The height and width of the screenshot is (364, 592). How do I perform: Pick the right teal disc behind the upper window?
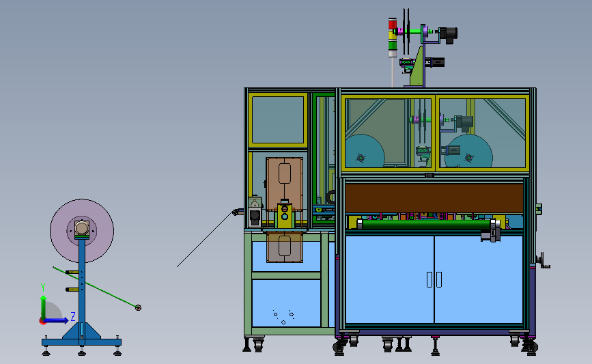tap(469, 151)
